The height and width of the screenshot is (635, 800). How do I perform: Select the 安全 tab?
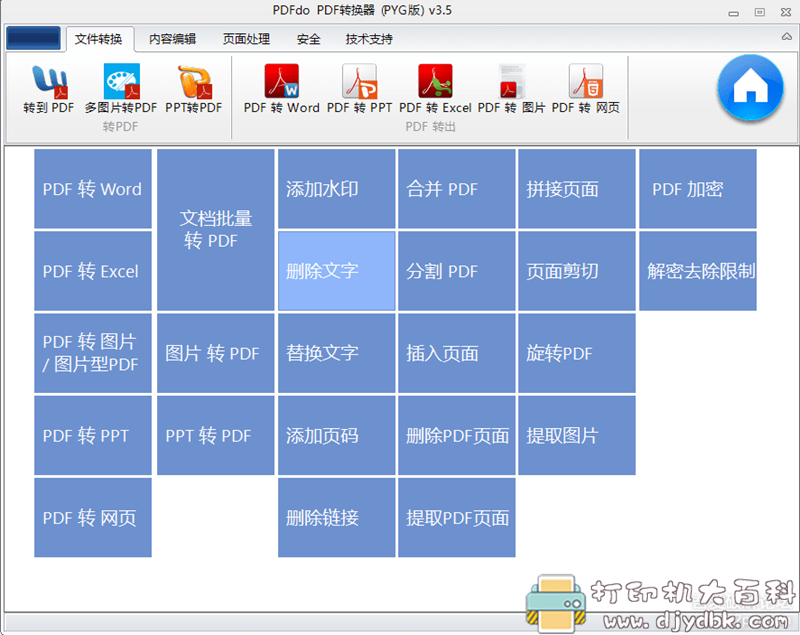309,39
